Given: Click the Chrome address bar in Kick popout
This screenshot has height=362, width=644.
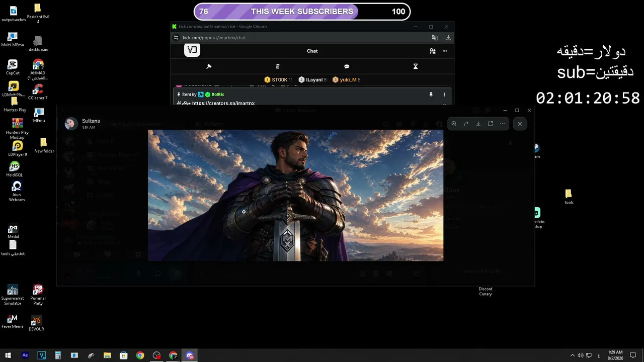Looking at the screenshot, I should coord(302,38).
